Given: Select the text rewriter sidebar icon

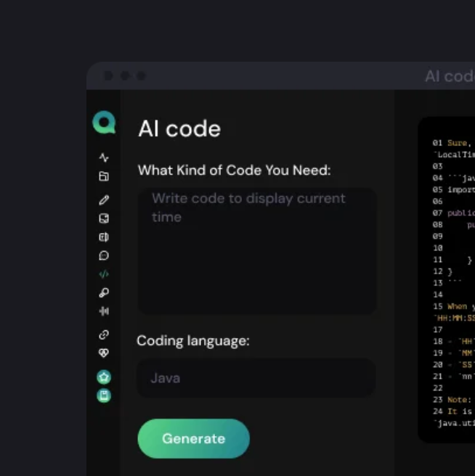Looking at the screenshot, I should pos(104,237).
